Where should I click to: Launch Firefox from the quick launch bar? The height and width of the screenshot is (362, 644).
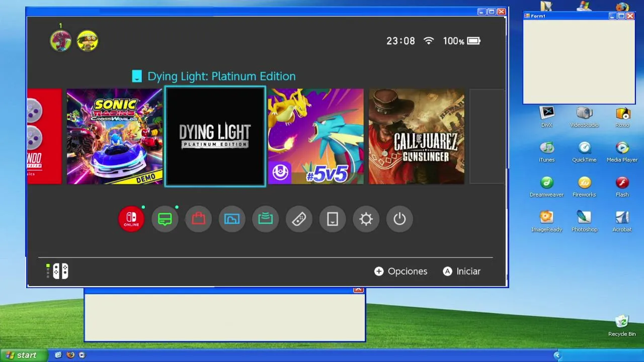pyautogui.click(x=70, y=355)
